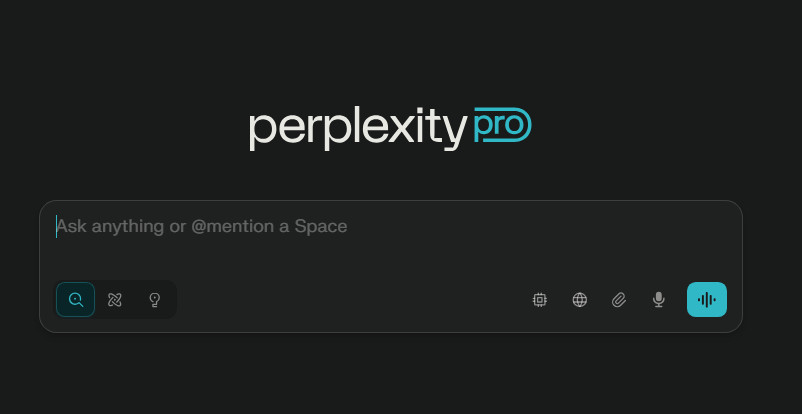The width and height of the screenshot is (802, 414).
Task: Set search sources via the globe icon
Action: pos(580,299)
